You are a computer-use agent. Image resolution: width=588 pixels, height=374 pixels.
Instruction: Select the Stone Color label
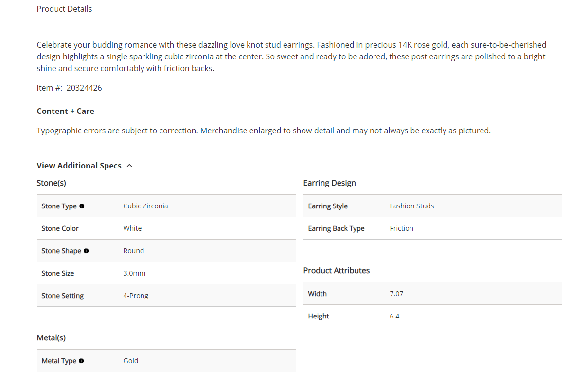click(x=60, y=228)
